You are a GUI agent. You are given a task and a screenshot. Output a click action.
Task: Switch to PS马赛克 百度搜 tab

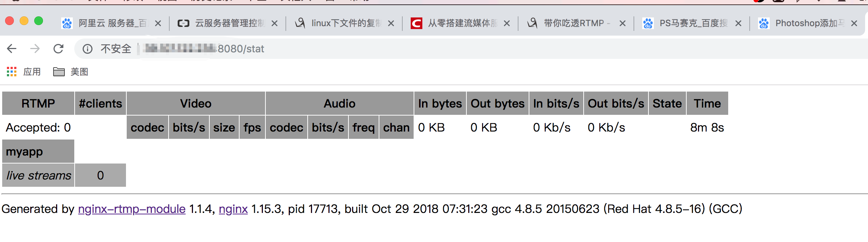click(x=692, y=24)
